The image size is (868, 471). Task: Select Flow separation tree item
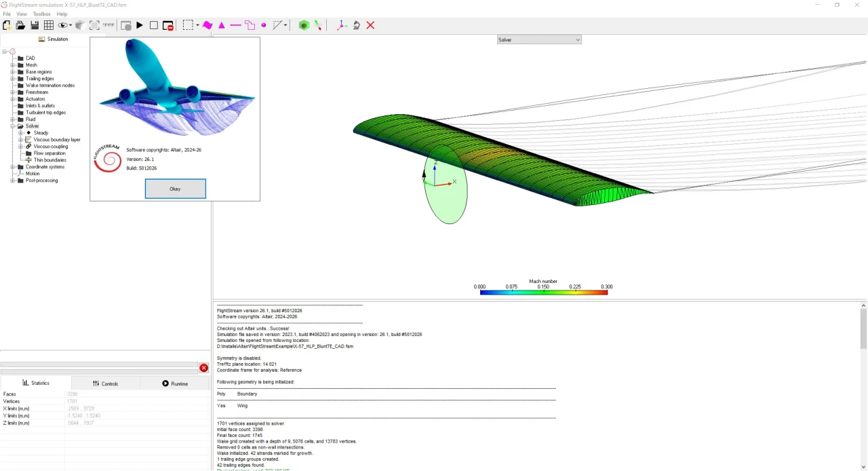pyautogui.click(x=50, y=153)
